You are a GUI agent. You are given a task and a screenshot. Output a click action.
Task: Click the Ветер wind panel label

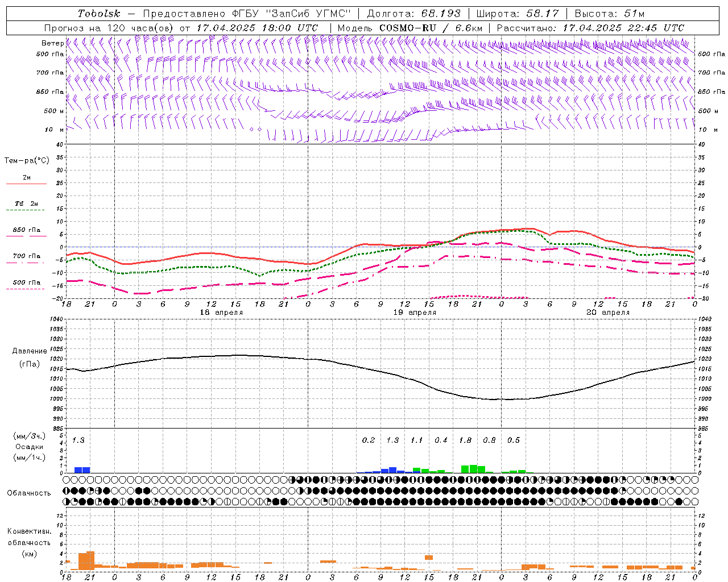(52, 43)
